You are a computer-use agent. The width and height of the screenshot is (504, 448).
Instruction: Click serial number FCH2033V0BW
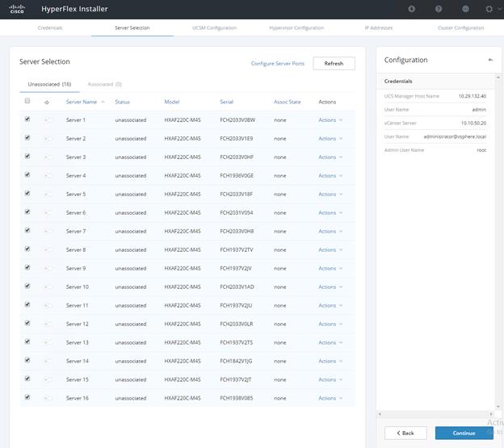point(237,120)
